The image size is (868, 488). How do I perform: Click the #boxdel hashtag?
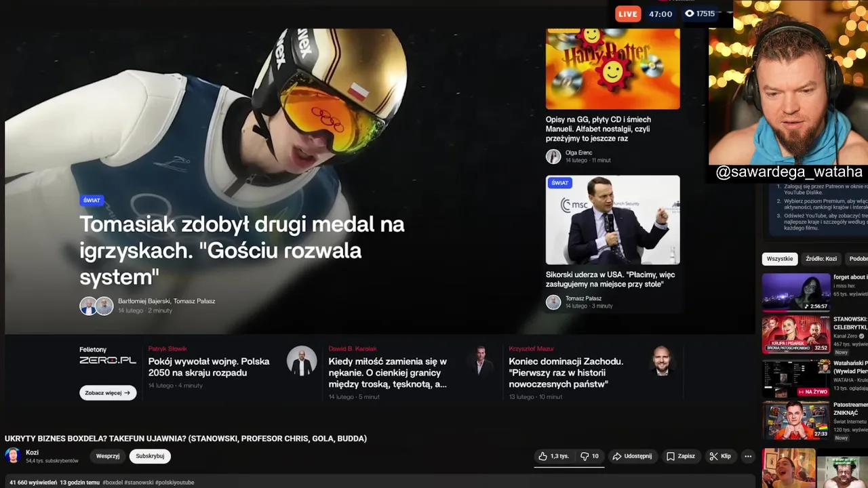click(x=113, y=483)
